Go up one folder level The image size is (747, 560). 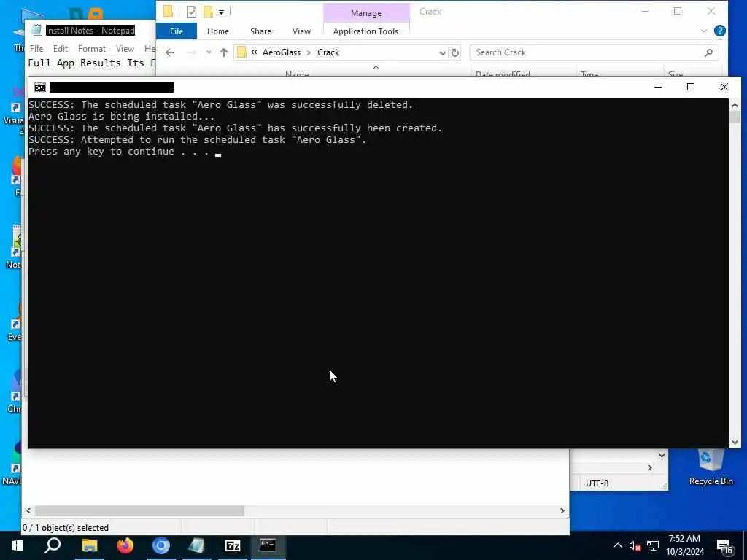(x=224, y=52)
